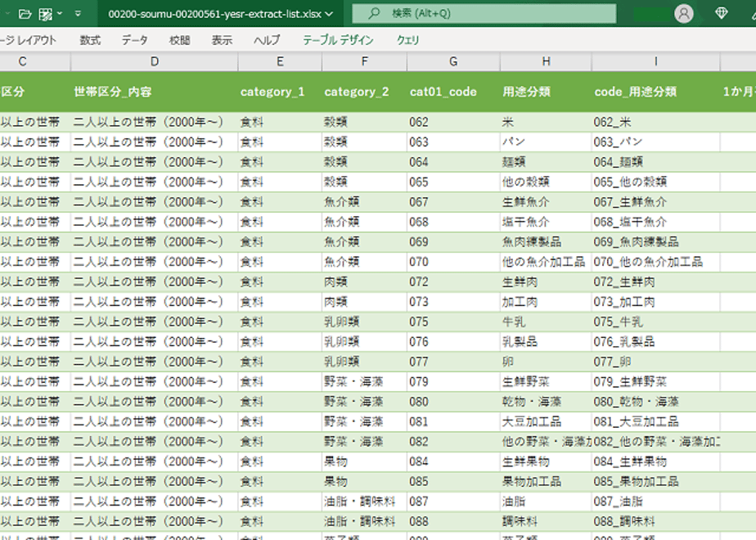Select cell containing 084_生鮮果物
Viewport: 756px width, 540px height.
[x=655, y=462]
